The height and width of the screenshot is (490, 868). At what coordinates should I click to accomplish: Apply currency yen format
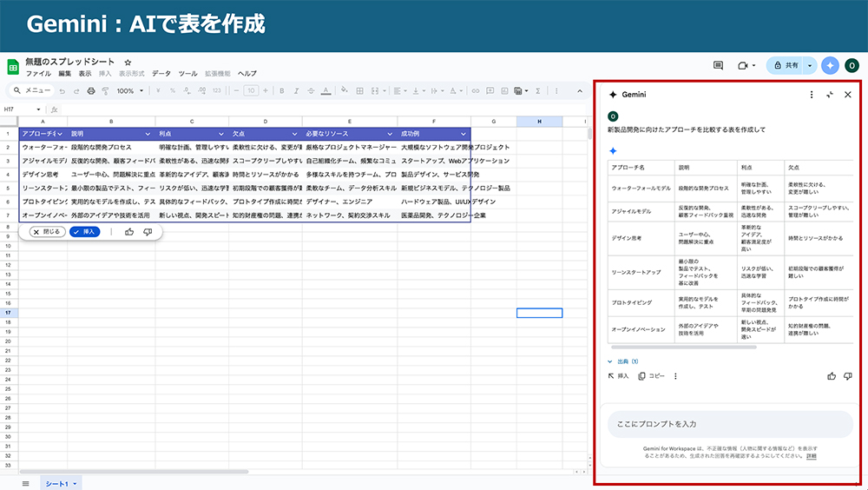tap(158, 91)
